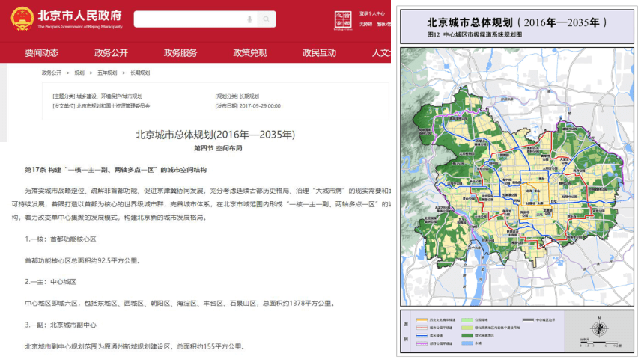Screen dimensions: 644x362
Task: Click the orange legend swatch 历史文化精华绿道
Action: [x=422, y=319]
